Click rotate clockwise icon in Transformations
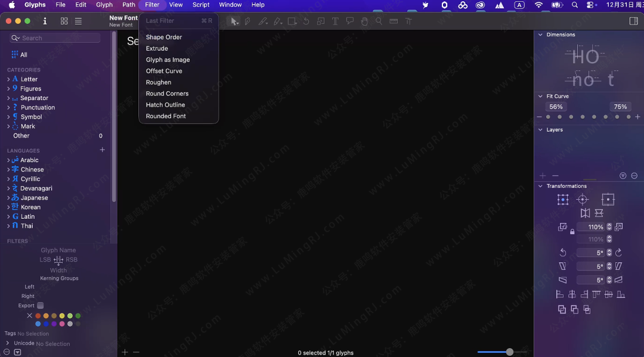This screenshot has height=357, width=644. tap(618, 252)
